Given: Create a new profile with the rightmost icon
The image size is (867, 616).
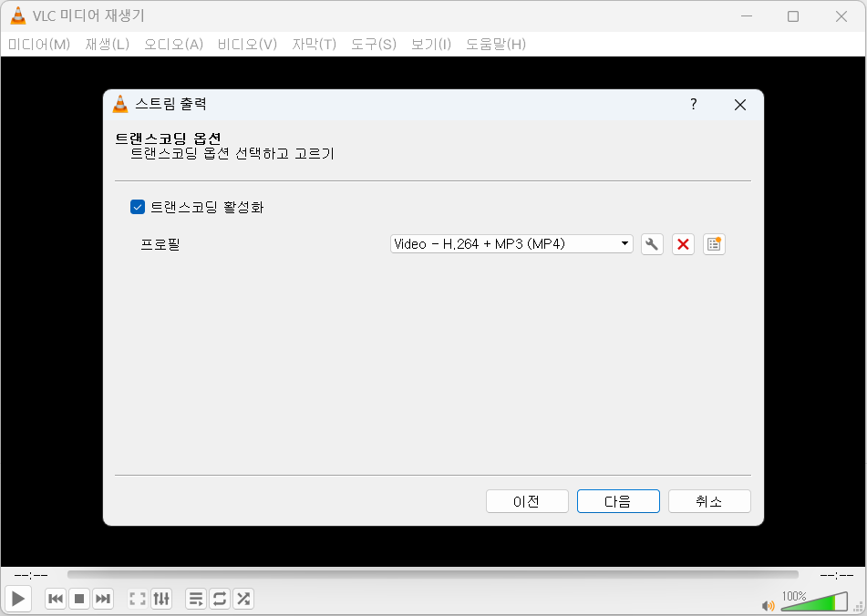Looking at the screenshot, I should (714, 244).
